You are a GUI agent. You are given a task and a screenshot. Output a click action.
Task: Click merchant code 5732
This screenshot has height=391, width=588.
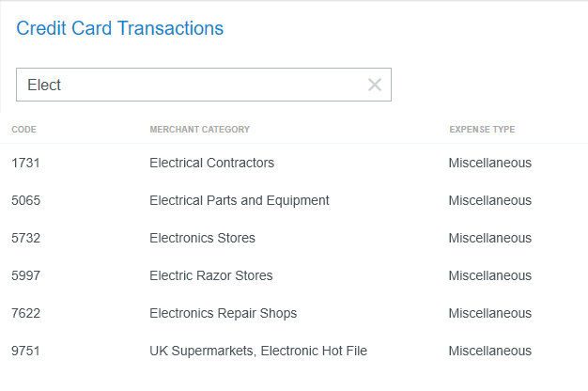pos(26,238)
